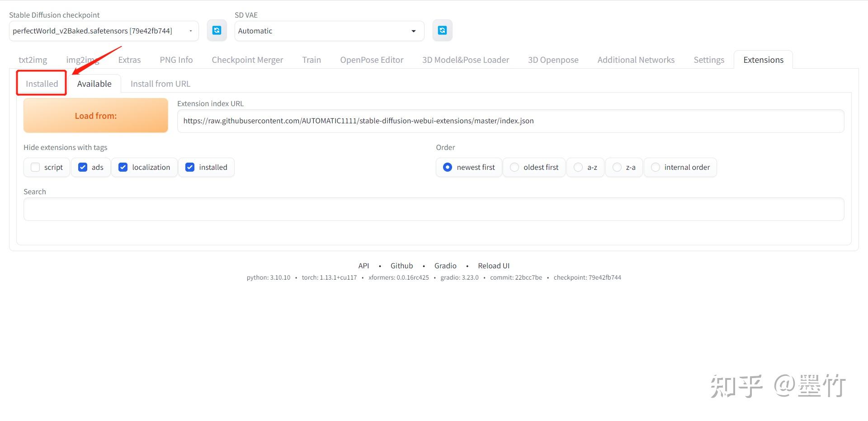
Task: Click the refresh icon next to SD VAE
Action: pyautogui.click(x=442, y=30)
